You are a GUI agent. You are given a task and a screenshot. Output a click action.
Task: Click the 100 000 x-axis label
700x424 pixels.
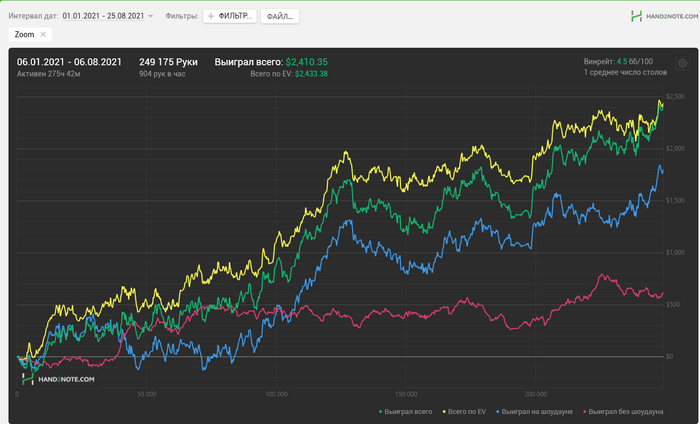(276, 394)
